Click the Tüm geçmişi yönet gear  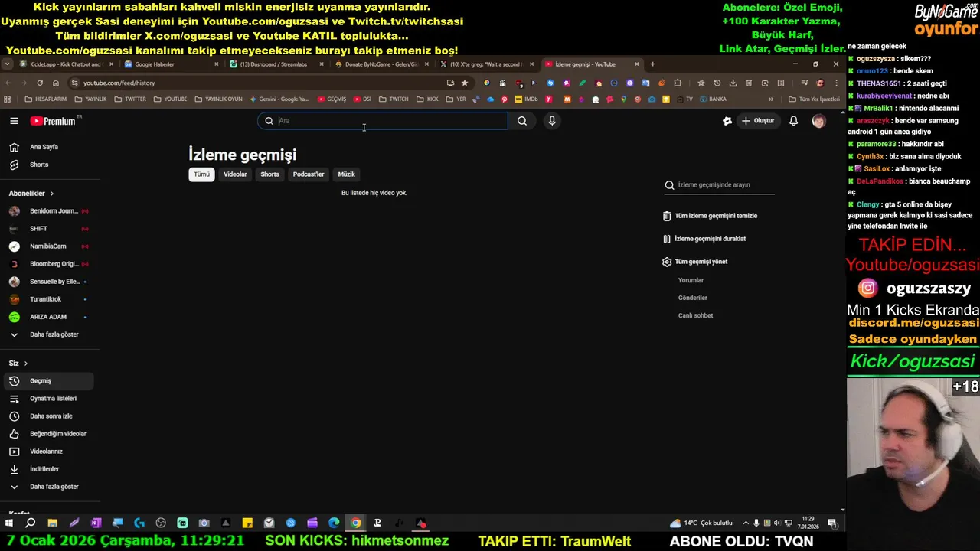(x=667, y=262)
